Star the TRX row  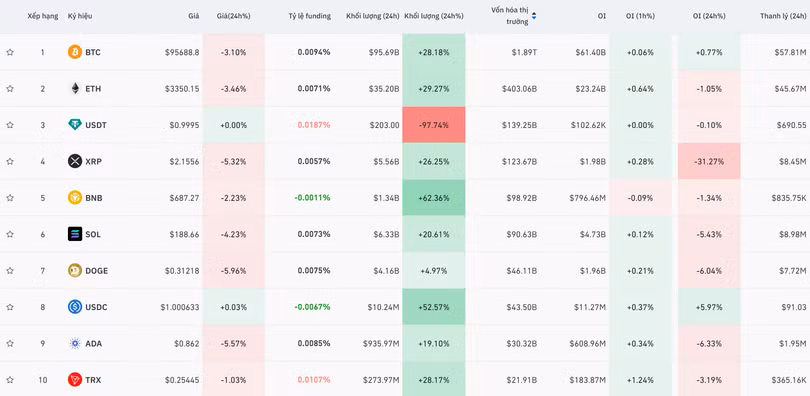pos(10,380)
